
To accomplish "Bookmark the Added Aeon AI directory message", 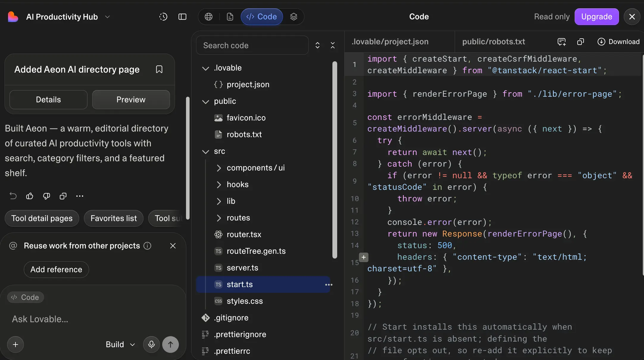I will pos(159,69).
